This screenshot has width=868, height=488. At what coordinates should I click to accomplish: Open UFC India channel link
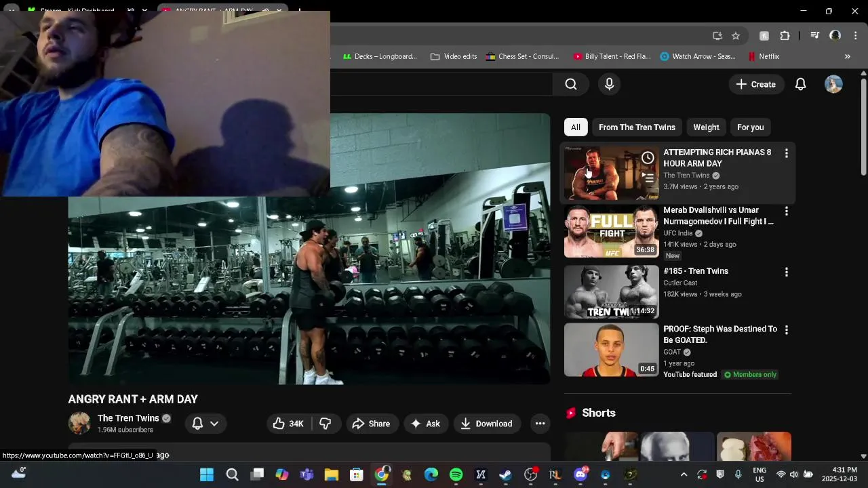(x=678, y=233)
